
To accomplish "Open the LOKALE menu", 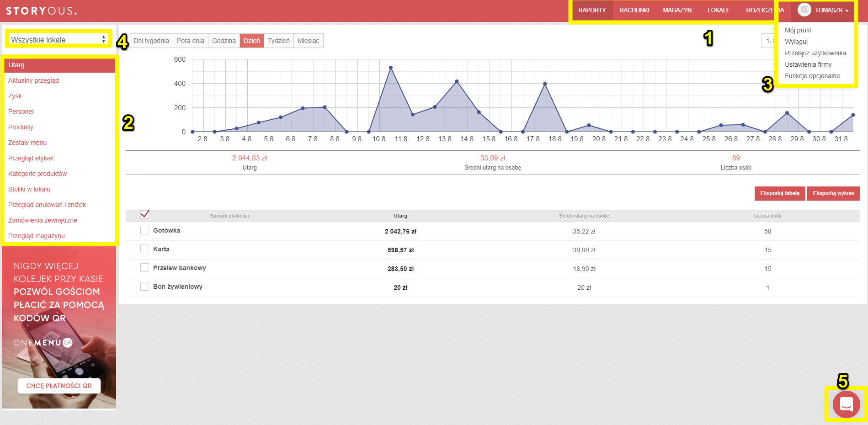I will click(719, 10).
